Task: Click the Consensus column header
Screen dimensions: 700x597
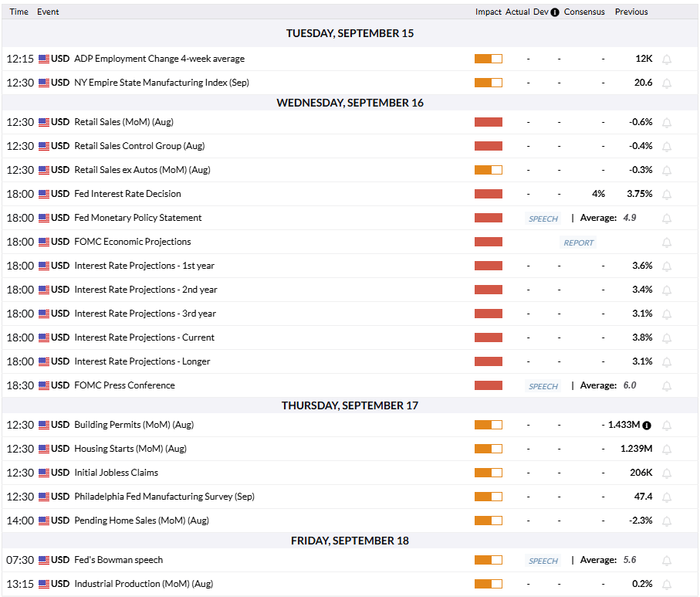Action: click(584, 12)
